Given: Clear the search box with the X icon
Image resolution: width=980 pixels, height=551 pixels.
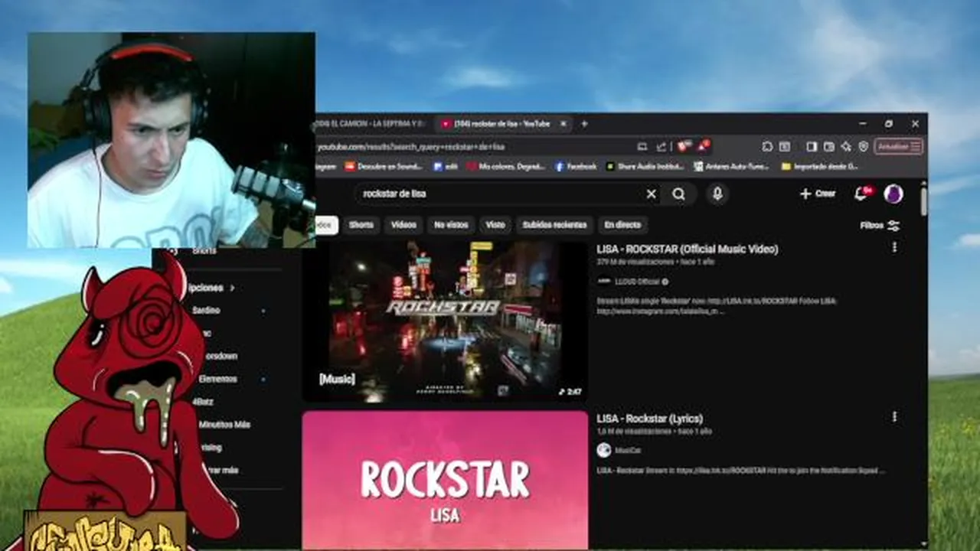Looking at the screenshot, I should tap(651, 194).
